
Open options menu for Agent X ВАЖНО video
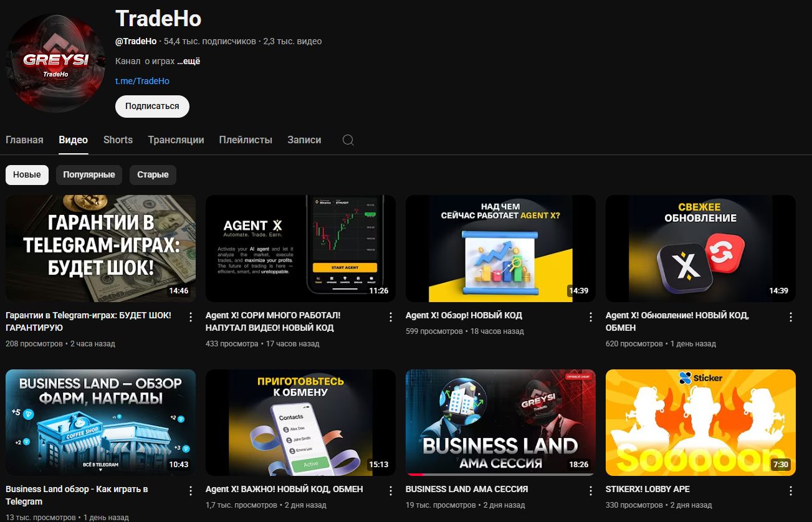pos(391,491)
